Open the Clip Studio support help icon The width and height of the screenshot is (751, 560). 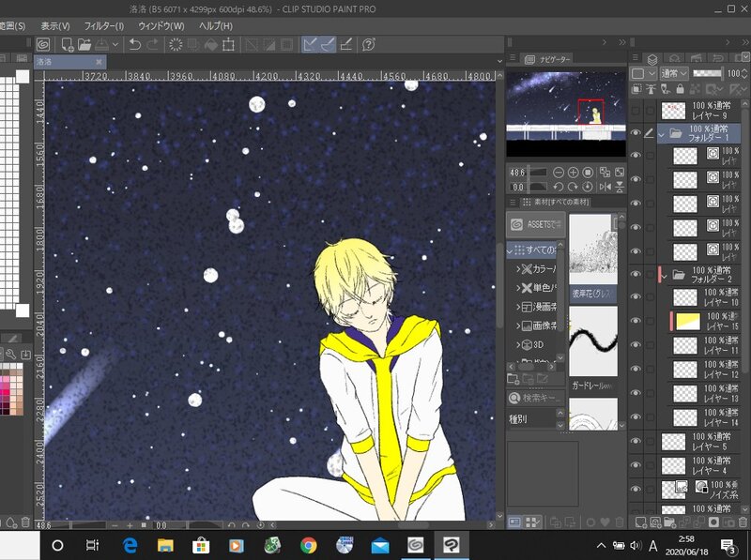click(368, 45)
